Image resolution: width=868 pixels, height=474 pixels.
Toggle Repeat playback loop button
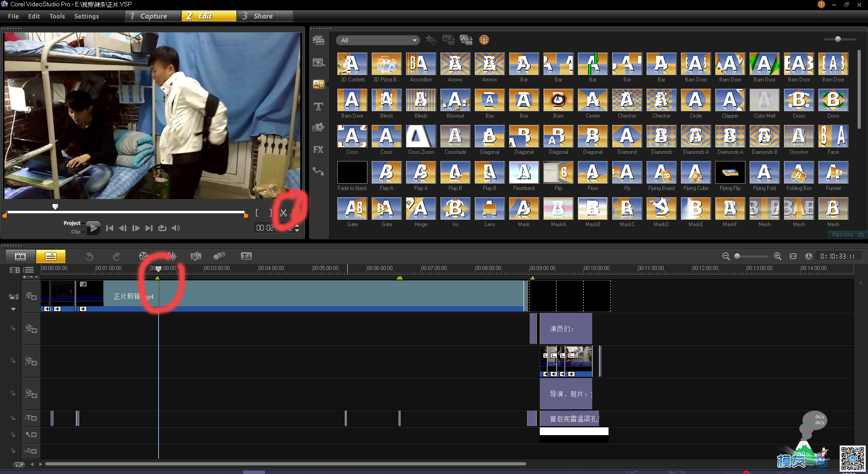click(x=162, y=228)
